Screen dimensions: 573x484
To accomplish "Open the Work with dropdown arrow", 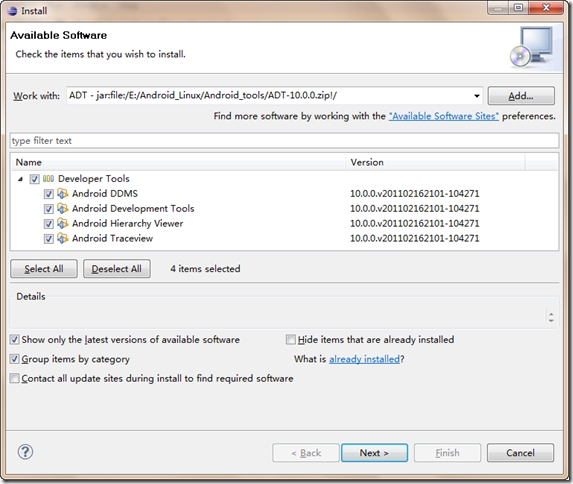I will tap(477, 96).
